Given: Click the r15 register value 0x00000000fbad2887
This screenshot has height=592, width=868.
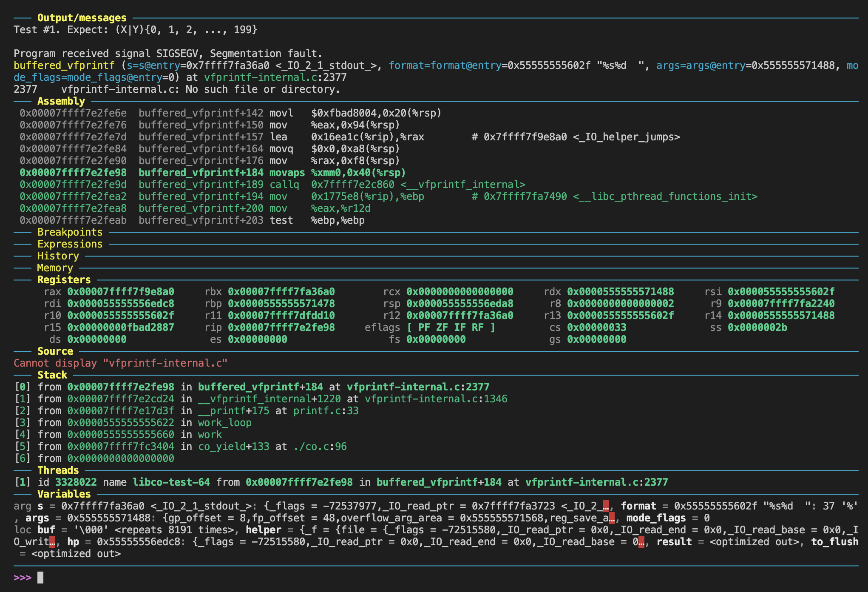Looking at the screenshot, I should pyautogui.click(x=121, y=327).
